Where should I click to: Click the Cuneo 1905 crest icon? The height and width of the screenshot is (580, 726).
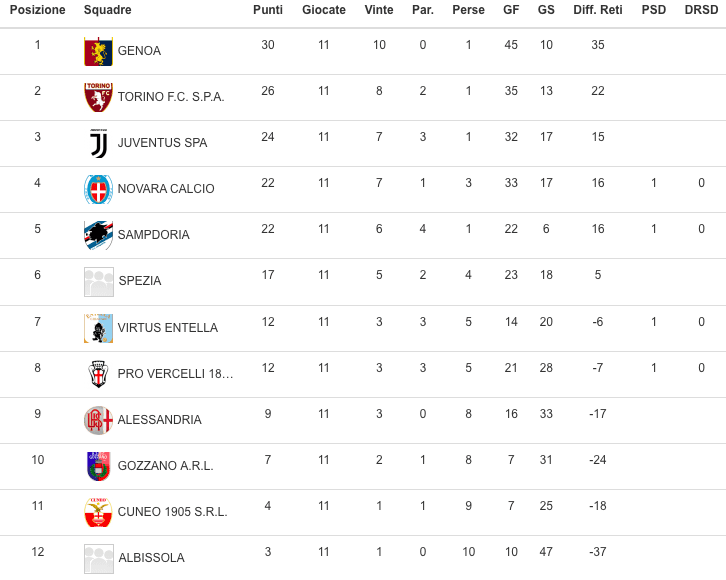[98, 512]
